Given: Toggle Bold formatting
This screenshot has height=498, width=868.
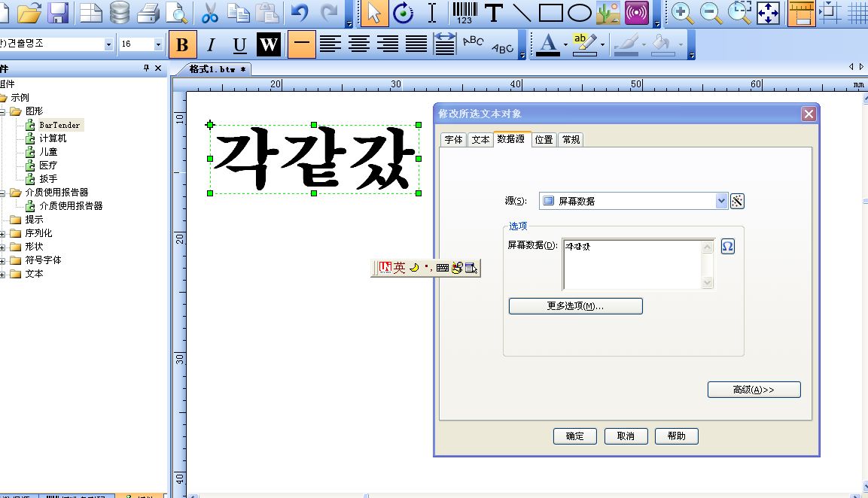Looking at the screenshot, I should [x=182, y=45].
